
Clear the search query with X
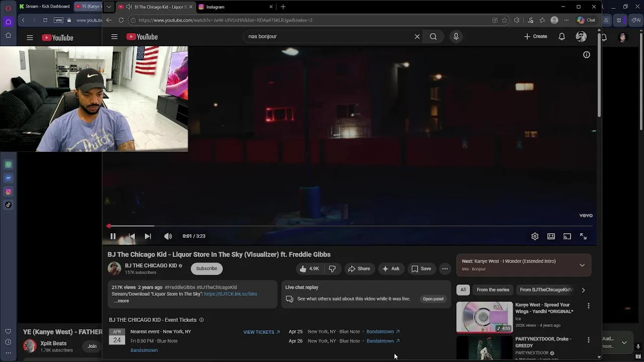coord(417,36)
